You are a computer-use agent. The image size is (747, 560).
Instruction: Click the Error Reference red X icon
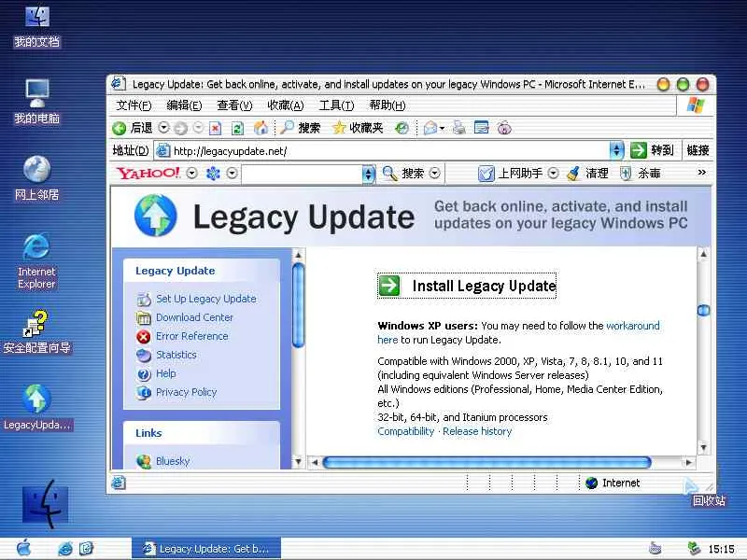click(144, 337)
